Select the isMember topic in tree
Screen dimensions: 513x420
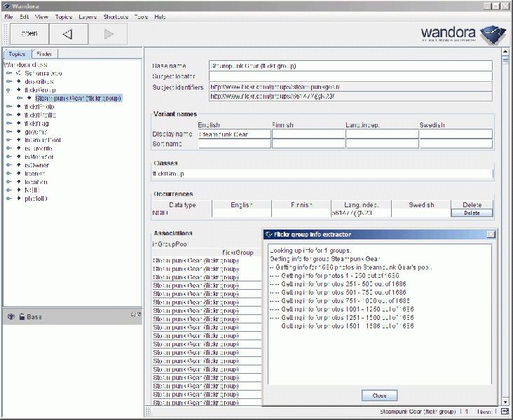(39, 157)
